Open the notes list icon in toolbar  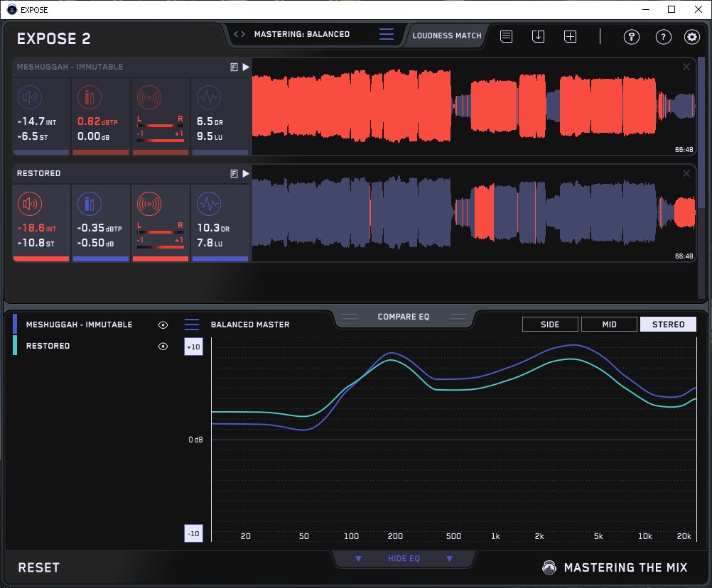pos(507,36)
